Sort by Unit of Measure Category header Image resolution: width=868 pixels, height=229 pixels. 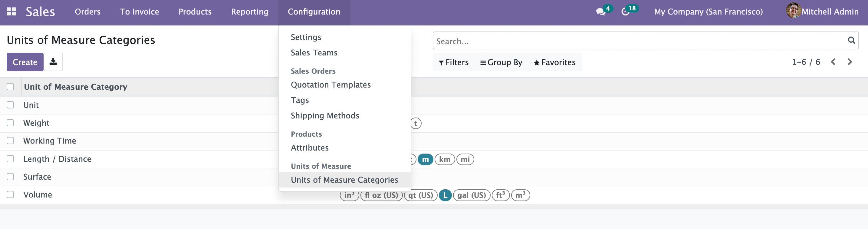pyautogui.click(x=75, y=87)
